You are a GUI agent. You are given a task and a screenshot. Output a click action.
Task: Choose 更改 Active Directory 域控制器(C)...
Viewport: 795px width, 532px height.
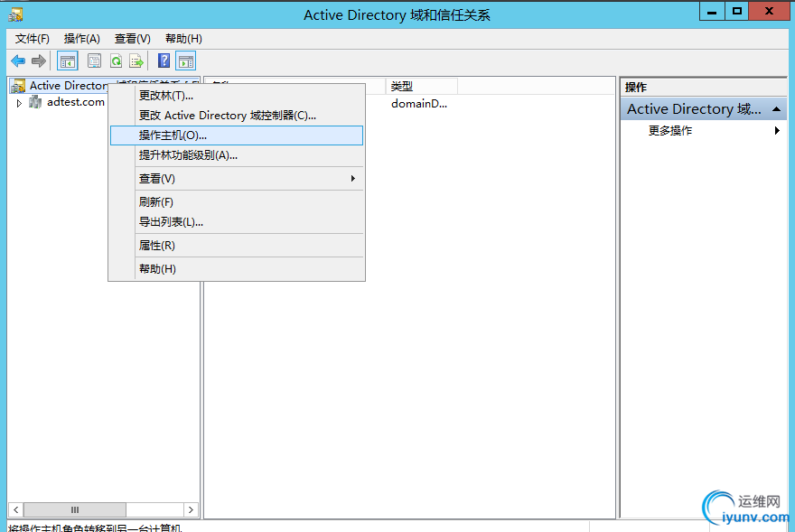coord(237,115)
